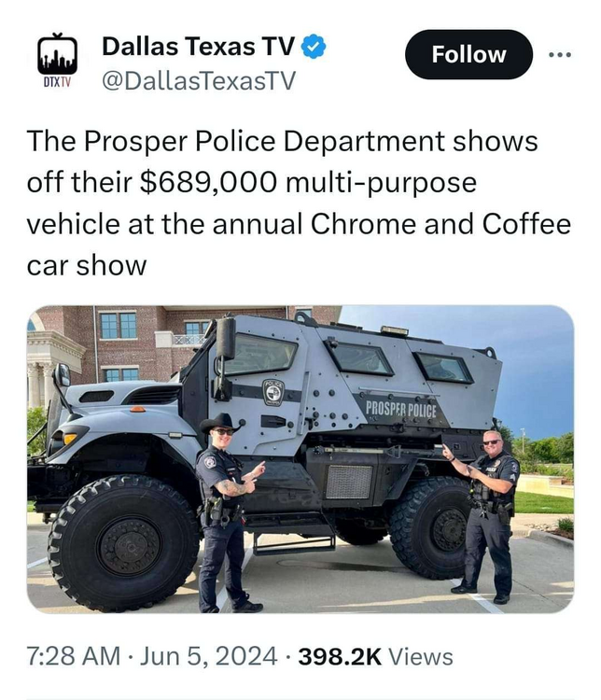Click the 7:28 AM timestamp

pos(73,656)
